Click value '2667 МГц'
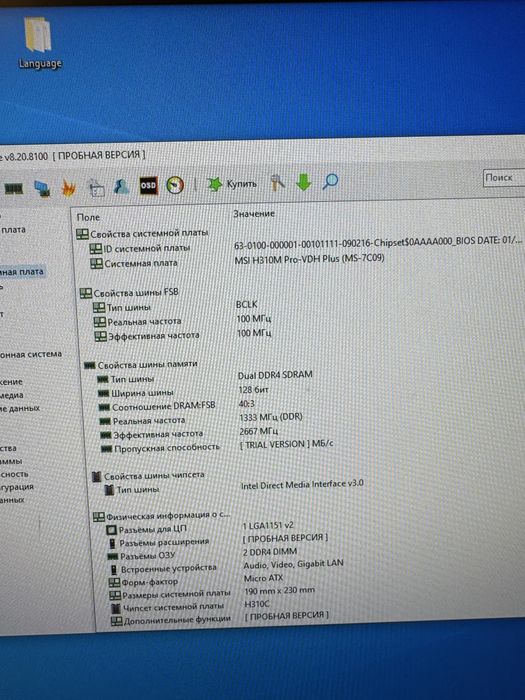525x700 pixels. point(259,431)
